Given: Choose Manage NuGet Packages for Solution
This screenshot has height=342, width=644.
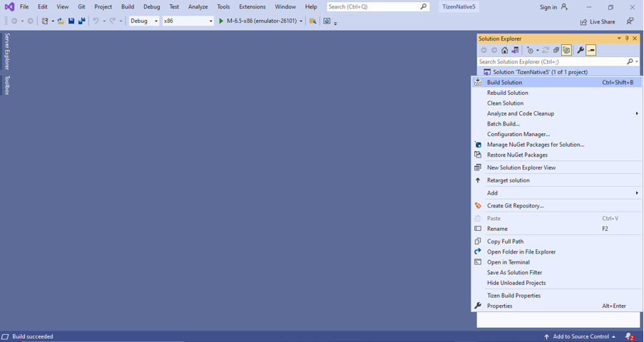Looking at the screenshot, I should [535, 145].
